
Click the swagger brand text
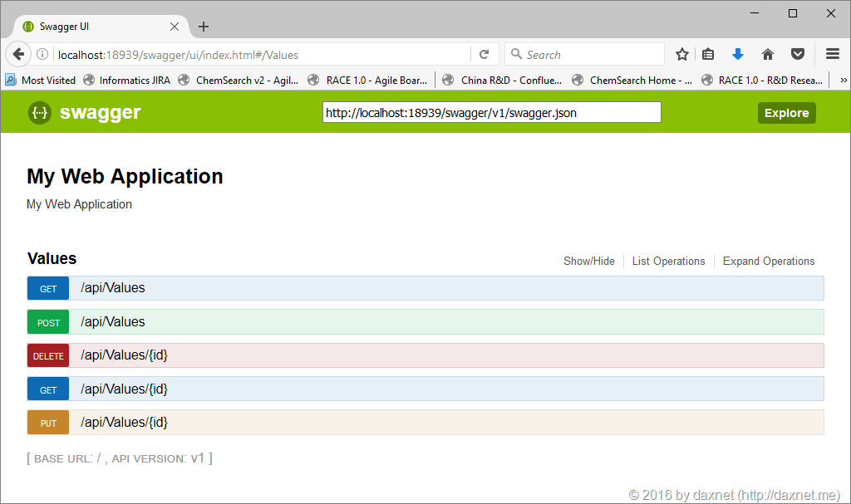pyautogui.click(x=100, y=112)
